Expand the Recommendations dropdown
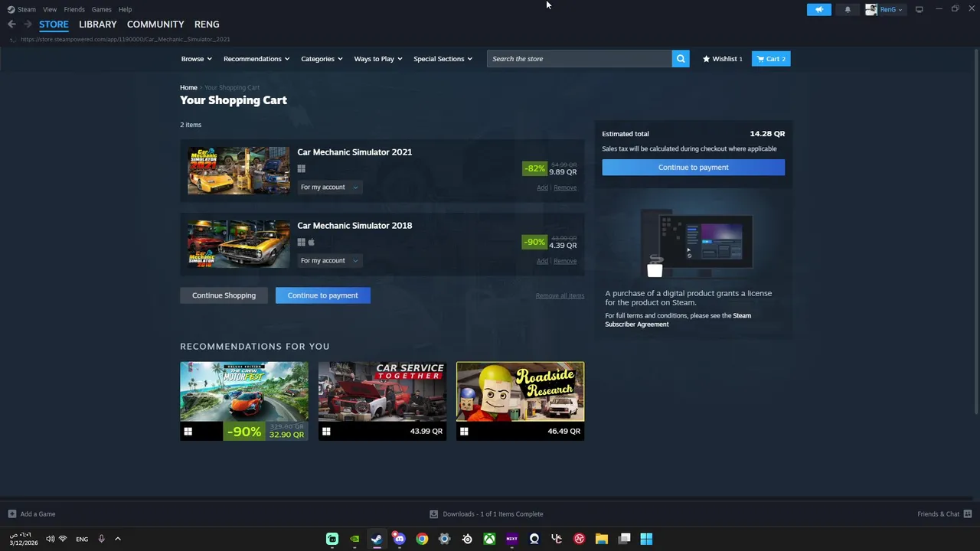This screenshot has width=980, height=551. (x=256, y=59)
